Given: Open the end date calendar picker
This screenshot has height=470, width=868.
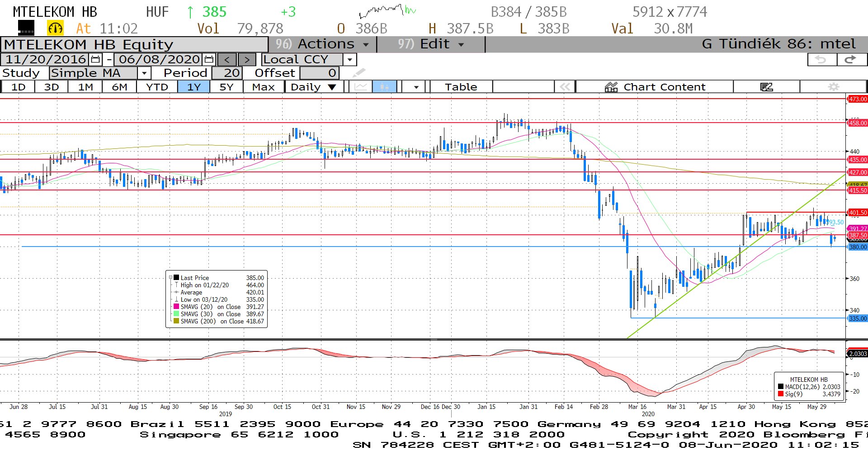Looking at the screenshot, I should coord(209,59).
